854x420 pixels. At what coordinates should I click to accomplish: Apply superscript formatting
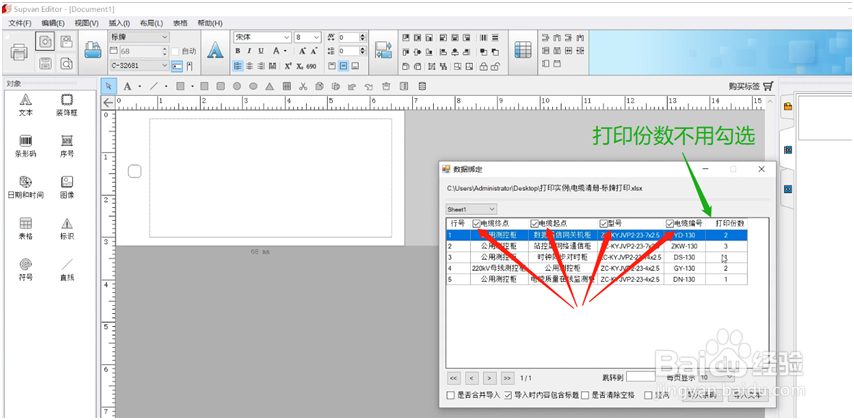288,66
